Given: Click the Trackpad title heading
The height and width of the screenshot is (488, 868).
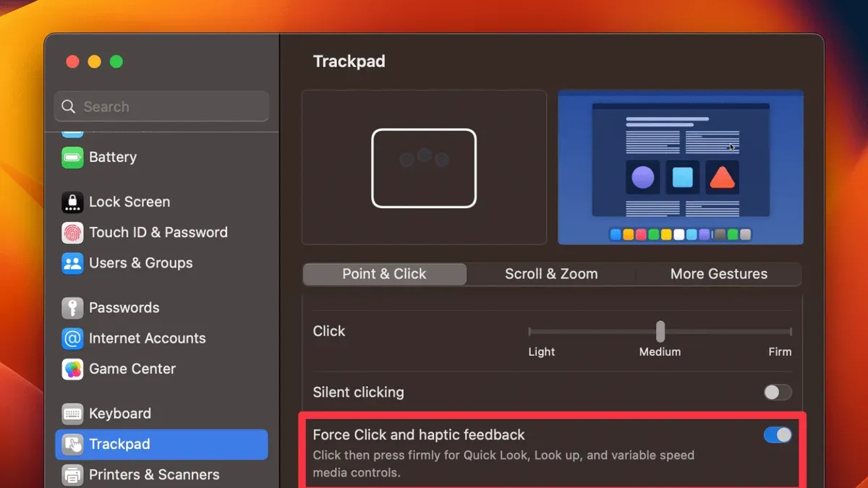Looking at the screenshot, I should pos(349,61).
